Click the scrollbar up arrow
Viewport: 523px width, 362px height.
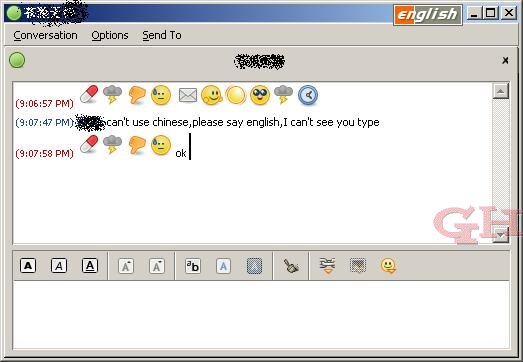[x=501, y=91]
